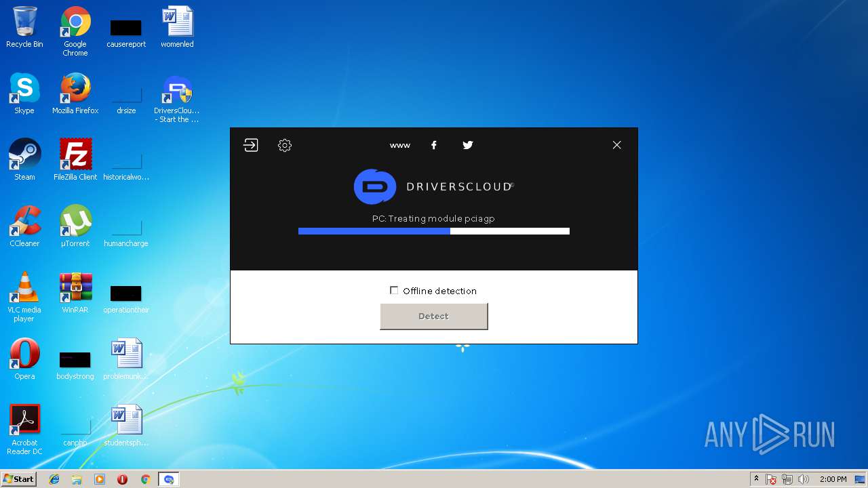Open Chrome from taskbar

coord(145,479)
